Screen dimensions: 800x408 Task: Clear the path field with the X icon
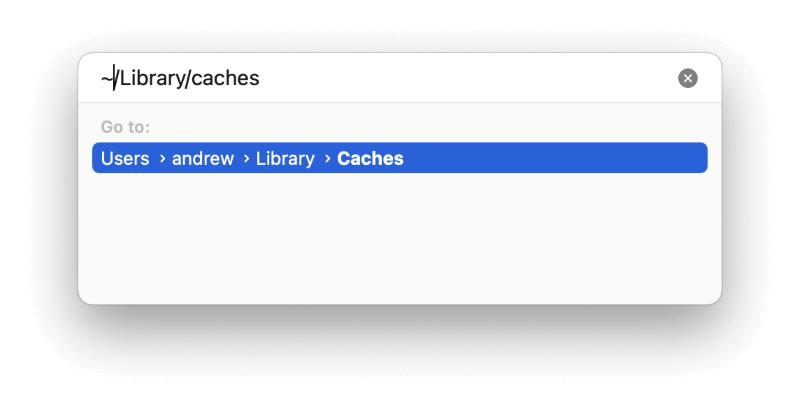click(688, 78)
